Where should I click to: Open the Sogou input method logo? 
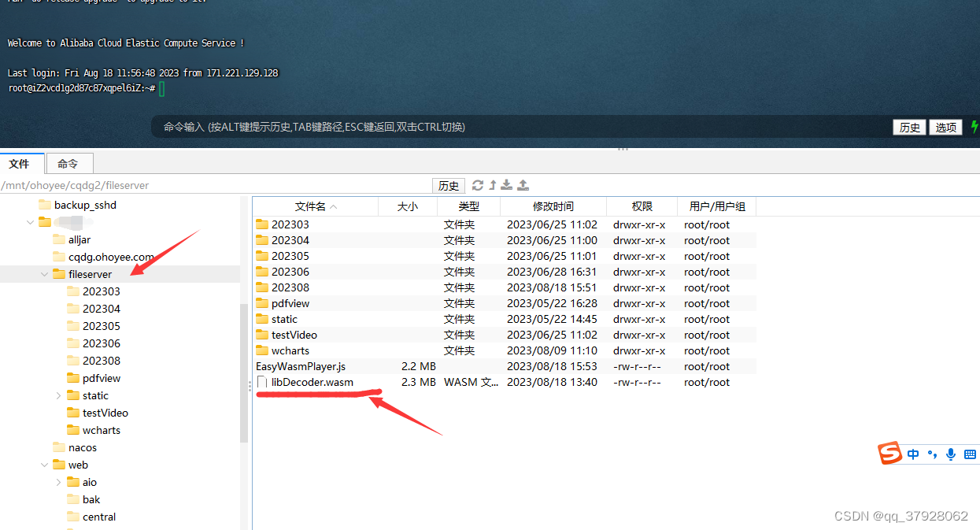coord(889,454)
